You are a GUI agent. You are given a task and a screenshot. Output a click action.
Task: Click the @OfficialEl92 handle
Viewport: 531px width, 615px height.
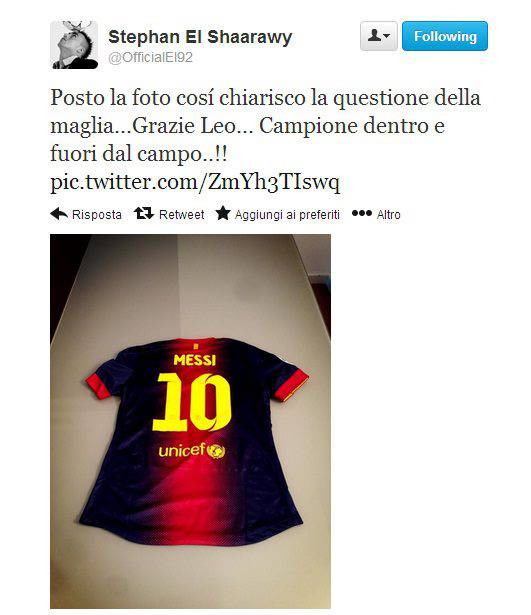tap(151, 58)
